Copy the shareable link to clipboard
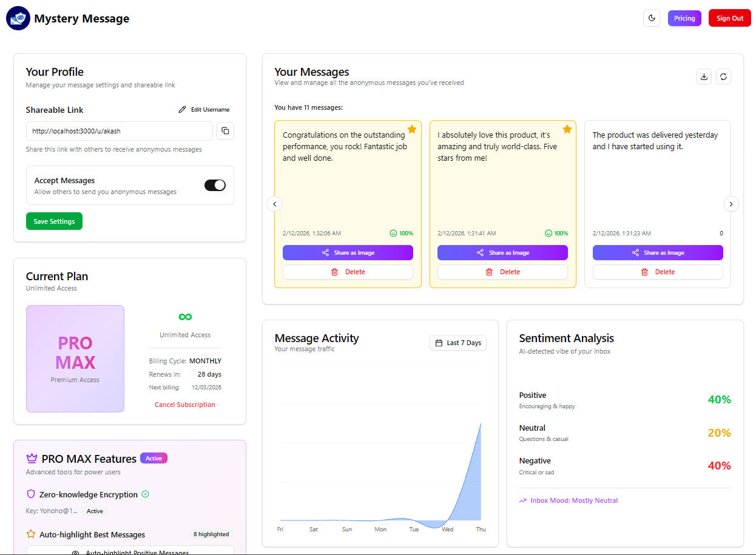 [225, 131]
